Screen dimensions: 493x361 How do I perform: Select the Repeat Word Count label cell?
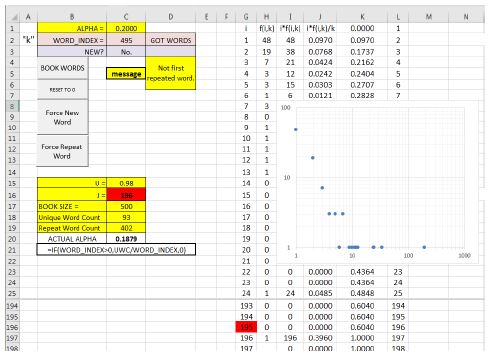pyautogui.click(x=72, y=228)
